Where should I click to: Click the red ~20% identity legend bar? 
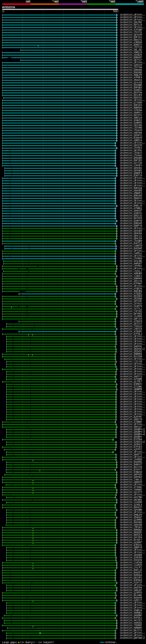click(x=16, y=4)
